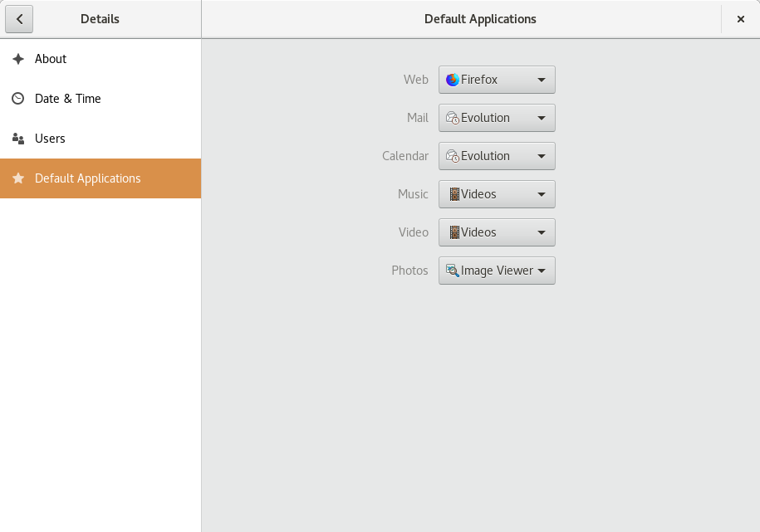
Task: Click the Music dropdown arrow
Action: (x=542, y=194)
